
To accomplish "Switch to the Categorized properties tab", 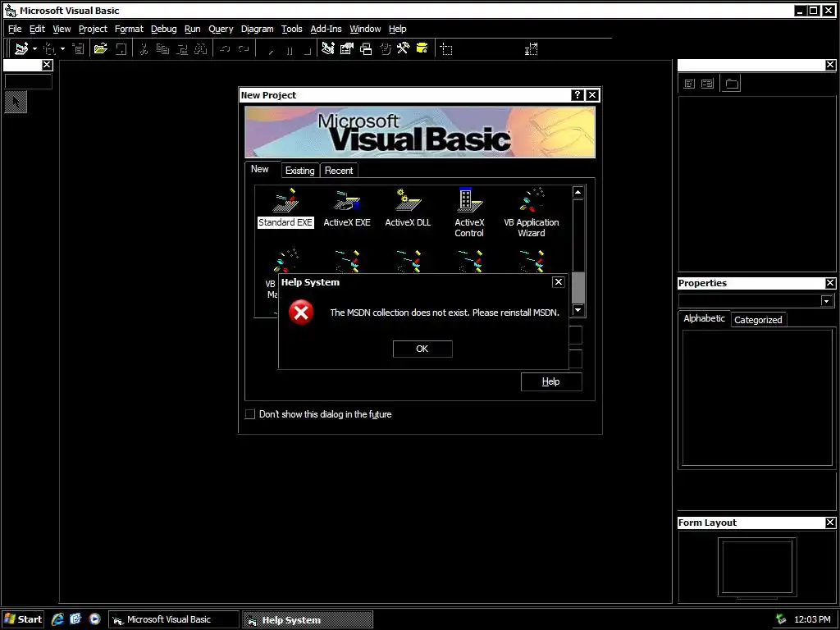I will tap(758, 320).
